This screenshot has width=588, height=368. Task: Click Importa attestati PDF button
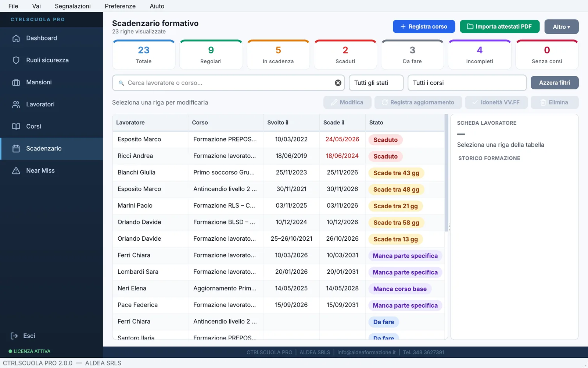[500, 26]
